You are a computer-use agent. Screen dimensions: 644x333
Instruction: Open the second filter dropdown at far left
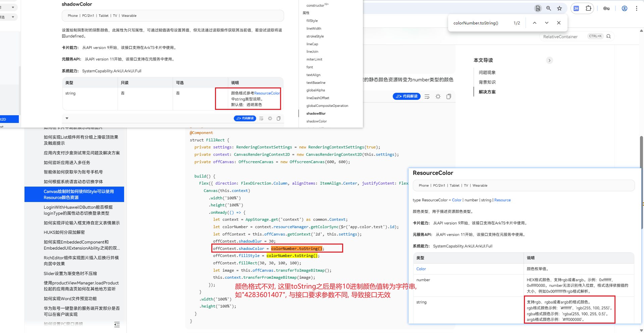point(13,17)
